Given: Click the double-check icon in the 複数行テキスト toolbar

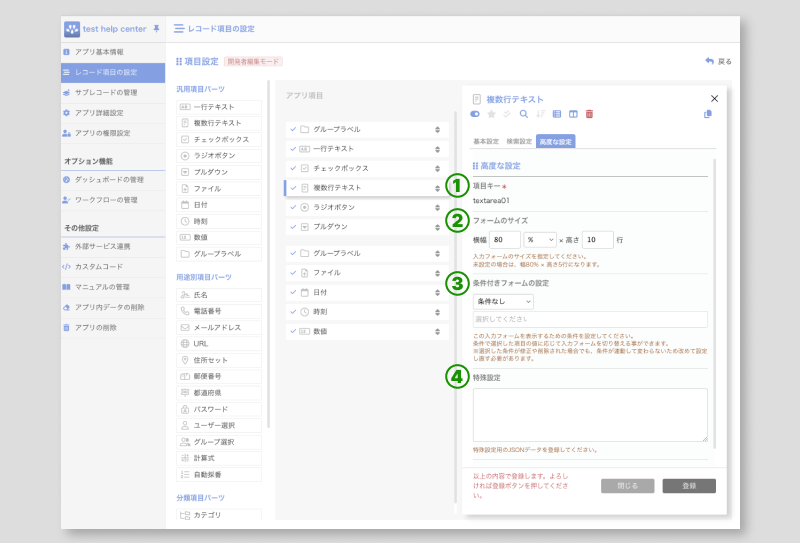Looking at the screenshot, I should pyautogui.click(x=507, y=114).
